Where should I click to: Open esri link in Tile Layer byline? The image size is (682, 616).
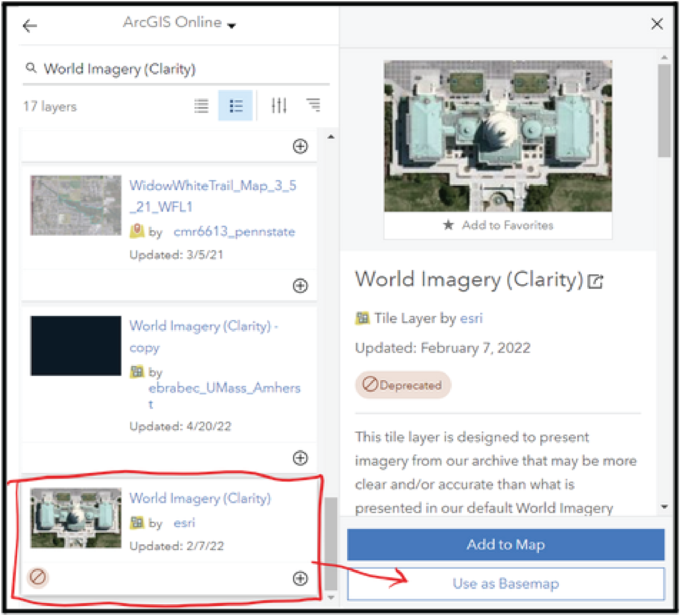pos(471,318)
